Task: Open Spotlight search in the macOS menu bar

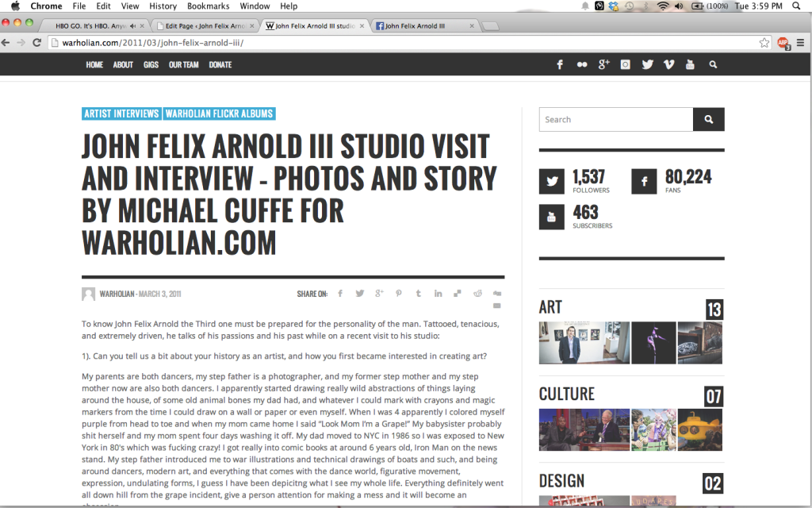Action: coord(796,6)
